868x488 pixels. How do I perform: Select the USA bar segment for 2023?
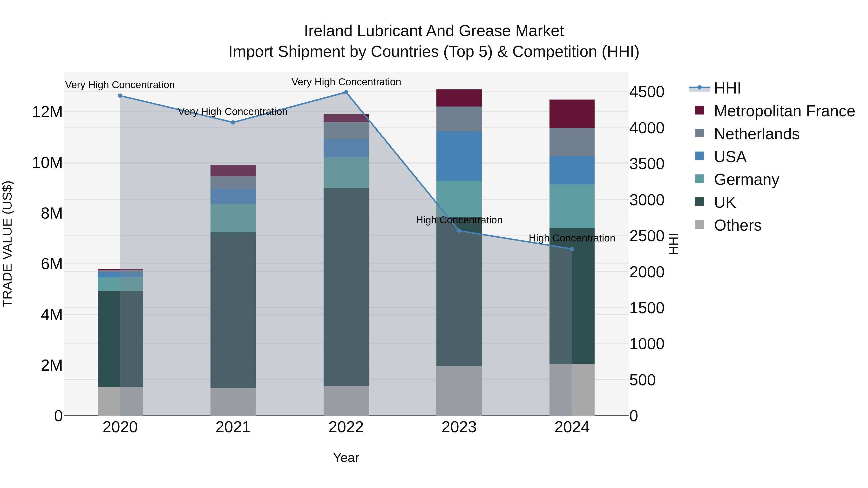click(459, 157)
